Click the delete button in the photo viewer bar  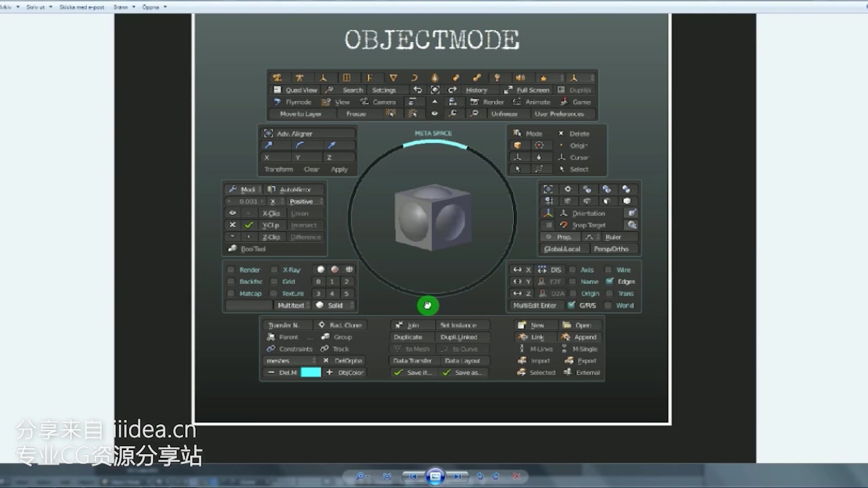(516, 476)
